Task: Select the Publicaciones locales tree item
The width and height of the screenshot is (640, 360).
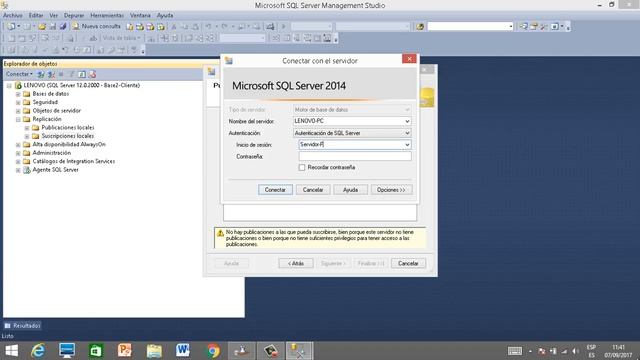Action: tap(67, 127)
